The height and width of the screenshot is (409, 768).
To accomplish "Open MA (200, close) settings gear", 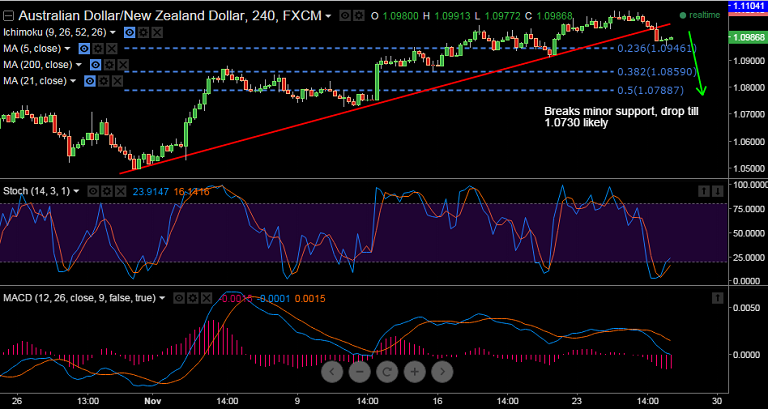I will click(109, 65).
